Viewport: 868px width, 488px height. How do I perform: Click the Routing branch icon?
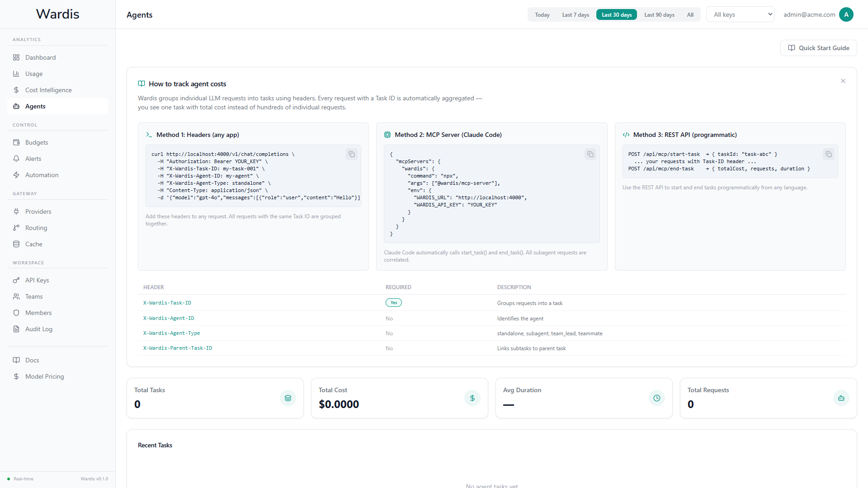pos(16,228)
